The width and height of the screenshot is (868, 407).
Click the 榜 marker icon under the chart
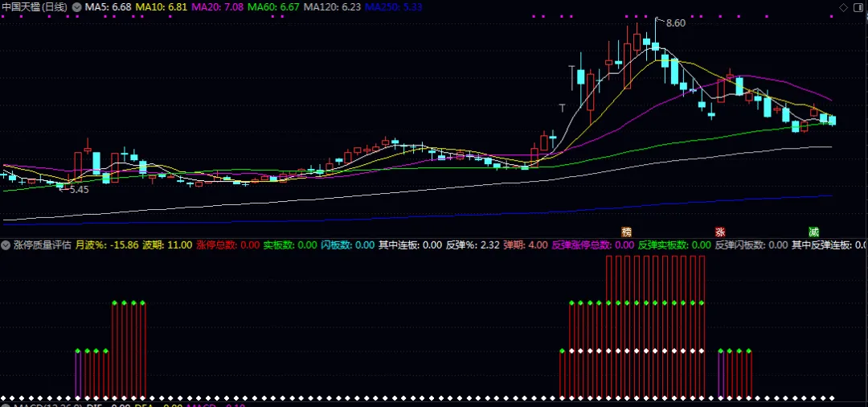[x=627, y=232]
